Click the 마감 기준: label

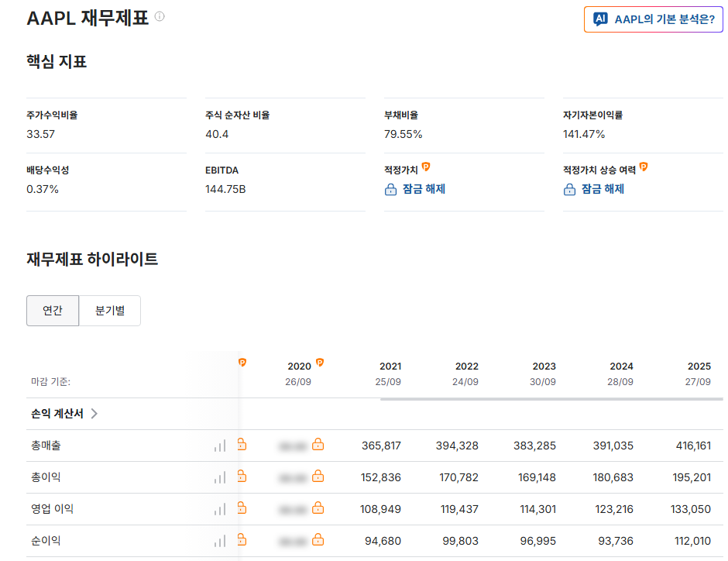[50, 382]
